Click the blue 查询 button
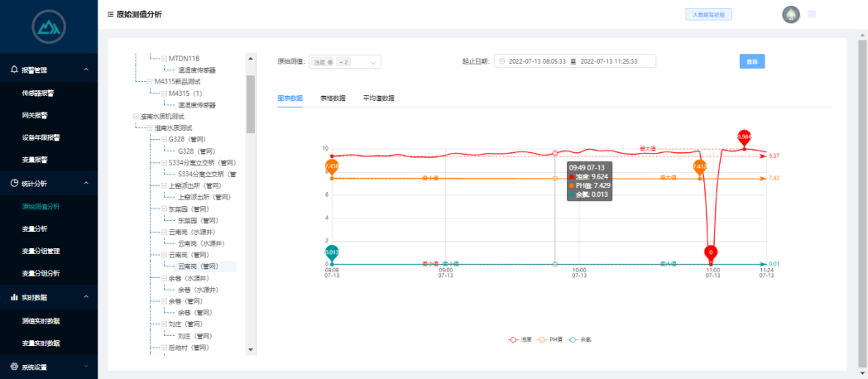This screenshot has width=868, height=379. pyautogui.click(x=752, y=61)
